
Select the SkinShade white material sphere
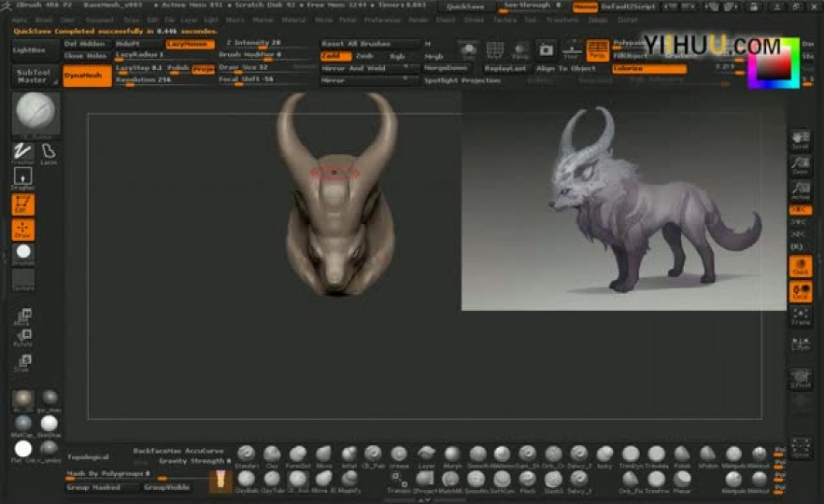[x=49, y=424]
